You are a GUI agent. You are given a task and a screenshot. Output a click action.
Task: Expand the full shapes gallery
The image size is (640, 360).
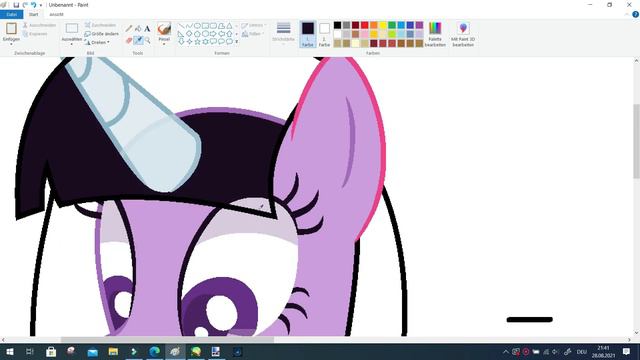[237, 42]
